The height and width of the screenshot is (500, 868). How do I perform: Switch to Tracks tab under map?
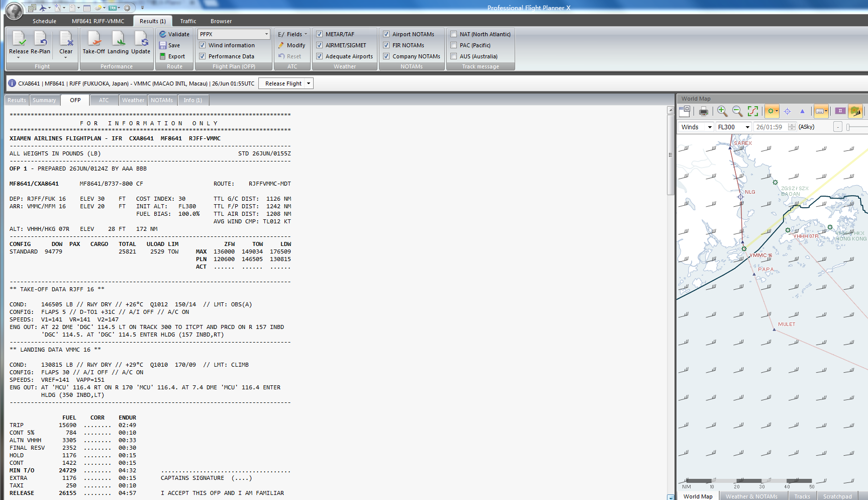pos(802,496)
